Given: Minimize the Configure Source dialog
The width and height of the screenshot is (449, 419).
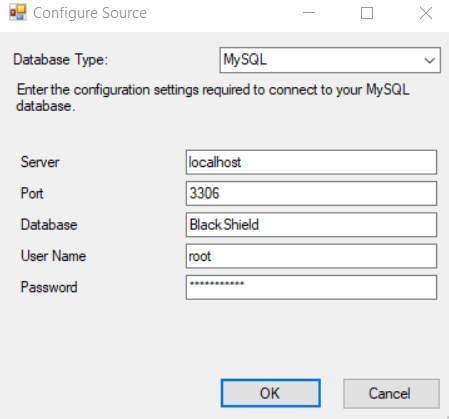Looking at the screenshot, I should tap(309, 13).
